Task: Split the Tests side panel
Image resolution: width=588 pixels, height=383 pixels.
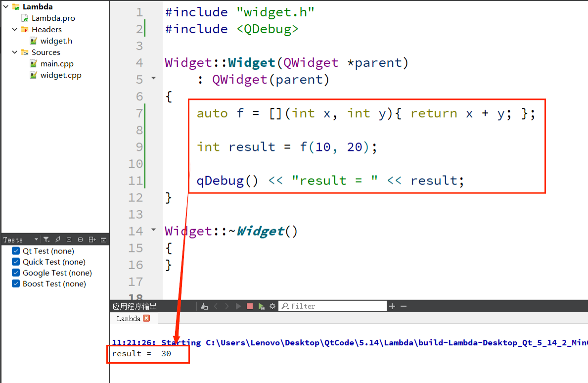Action: pos(92,239)
